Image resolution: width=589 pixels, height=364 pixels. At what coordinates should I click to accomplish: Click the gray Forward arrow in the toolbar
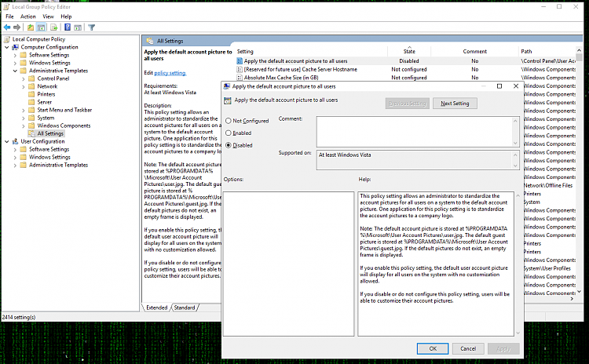pyautogui.click(x=17, y=27)
